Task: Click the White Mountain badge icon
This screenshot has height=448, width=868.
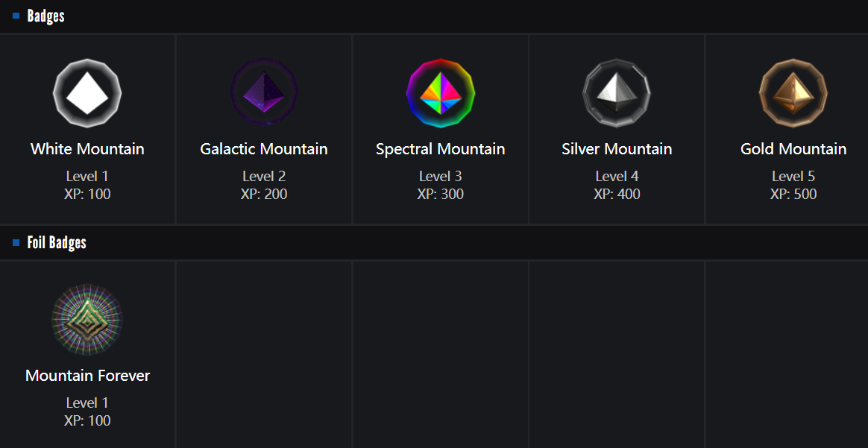Action: coord(87,93)
